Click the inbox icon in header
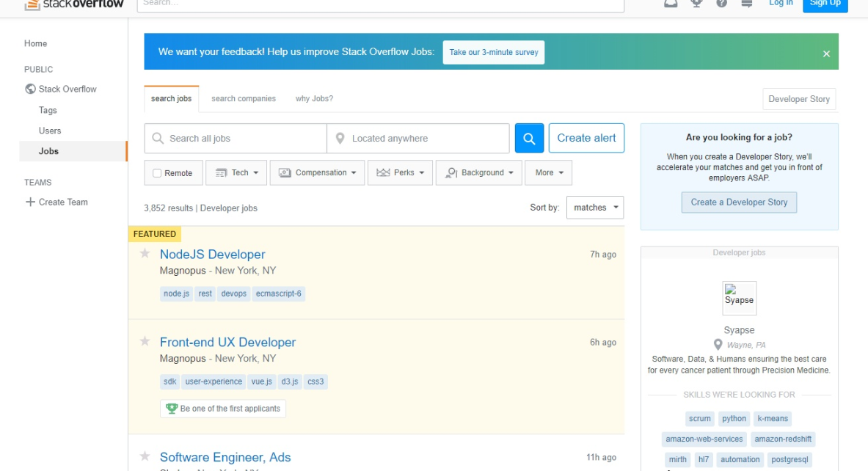This screenshot has height=471, width=868. pos(671,4)
